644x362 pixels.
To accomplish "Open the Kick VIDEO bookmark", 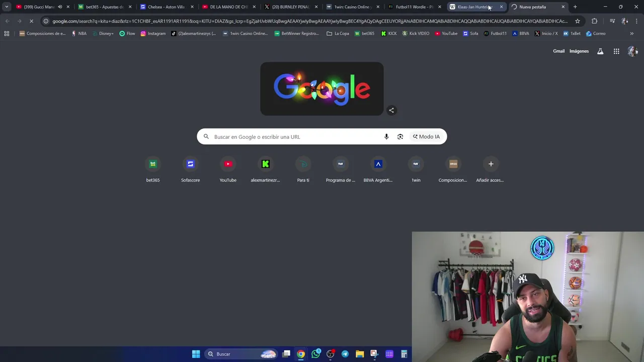I will pos(416,34).
